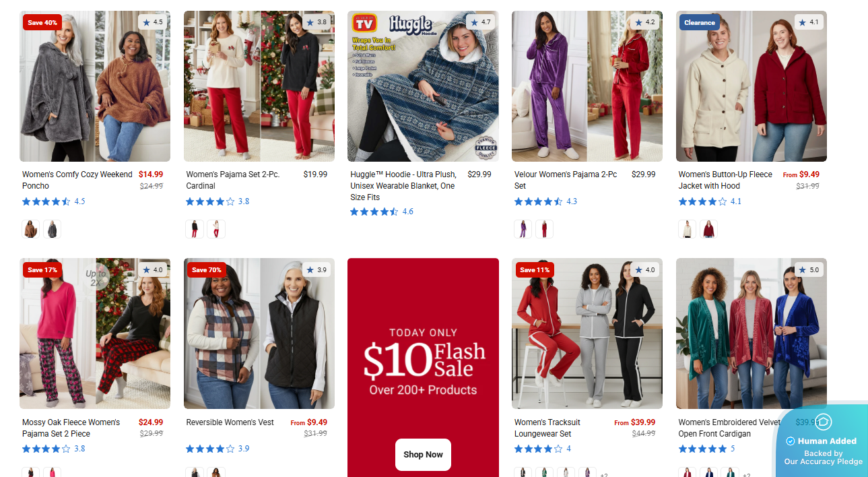This screenshot has width=868, height=477.
Task: Click the 5.0 star badge on Velvet Cardigan image
Action: click(x=809, y=269)
